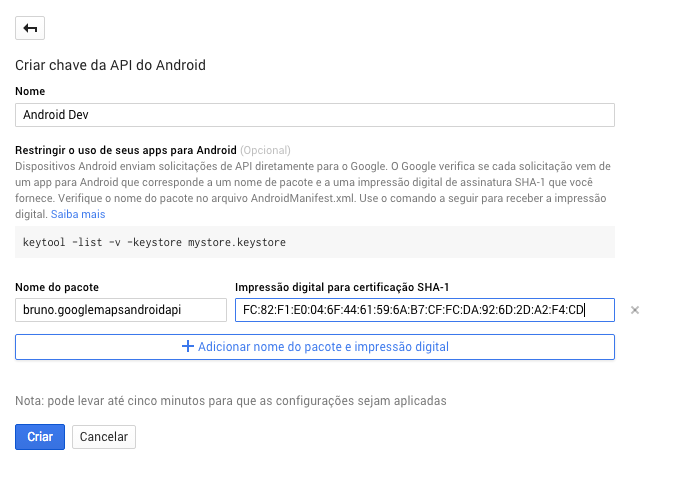This screenshot has height=493, width=692.
Task: Open the Saiba mais link
Action: tap(78, 214)
